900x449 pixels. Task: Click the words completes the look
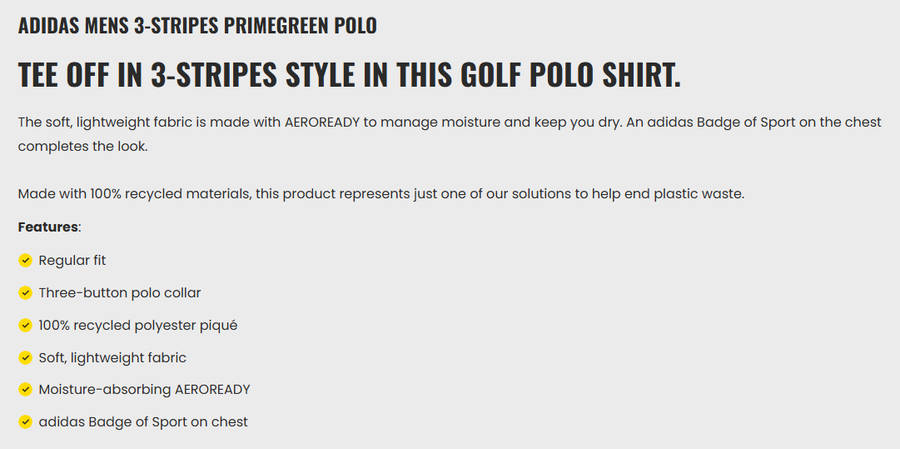(82, 146)
